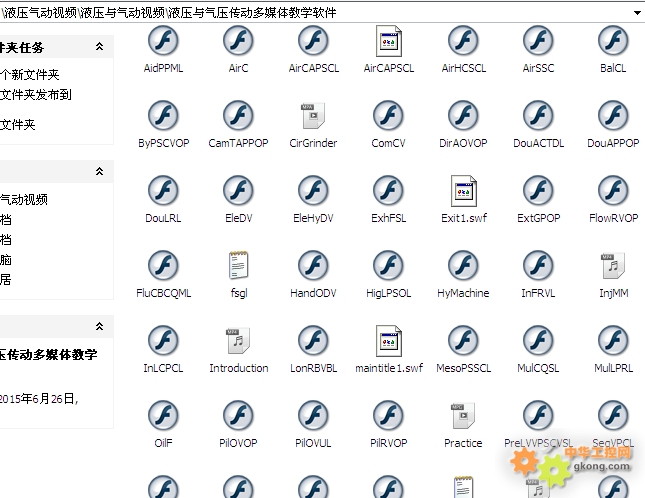645x498 pixels.
Task: Click the PilOVOP Flash file icon
Action: click(238, 415)
